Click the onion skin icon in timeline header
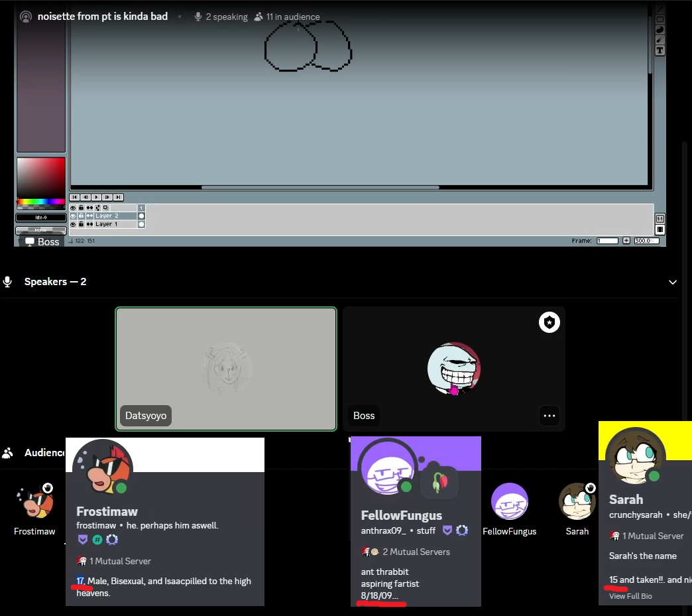The image size is (692, 616). [105, 208]
